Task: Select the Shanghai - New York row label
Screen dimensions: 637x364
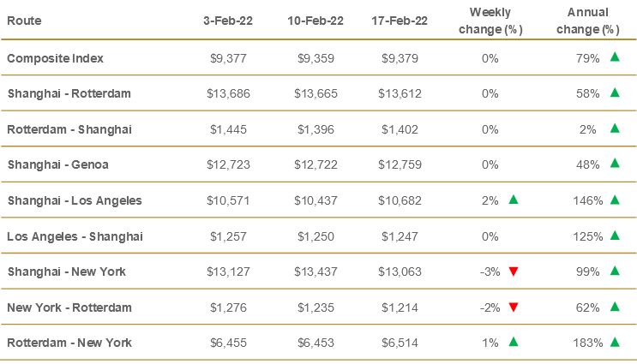Action: pos(66,272)
